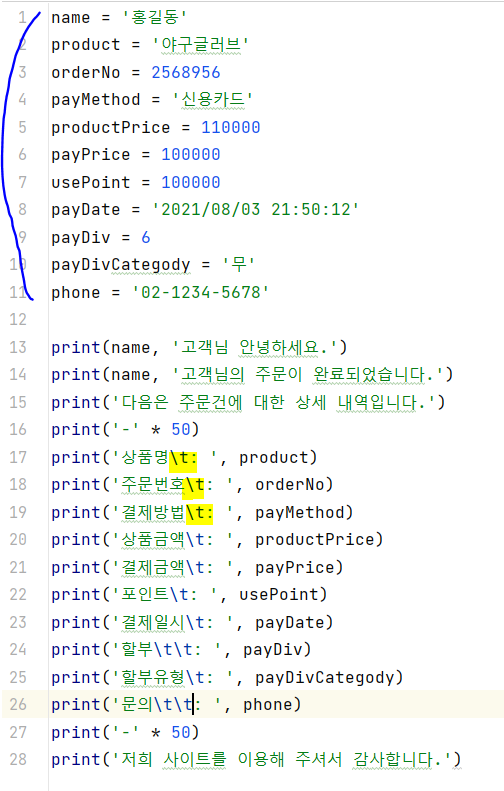Click line number 20 in the gutter

18,539
